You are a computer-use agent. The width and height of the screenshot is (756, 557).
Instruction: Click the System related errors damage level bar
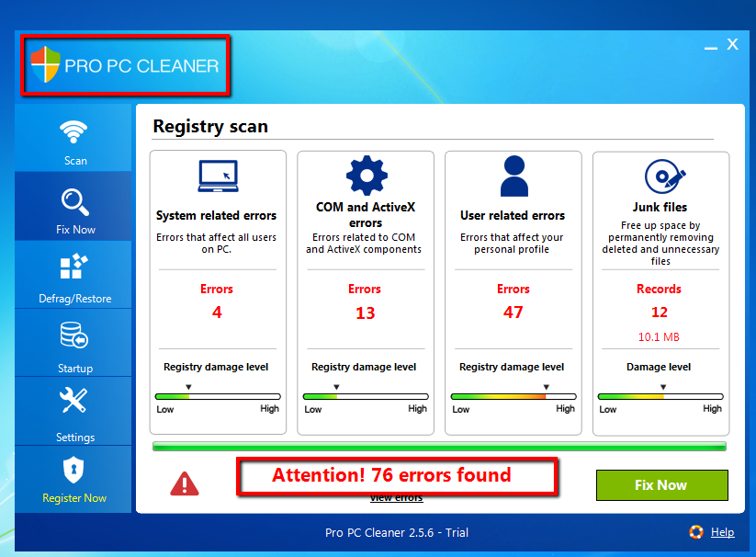218,396
